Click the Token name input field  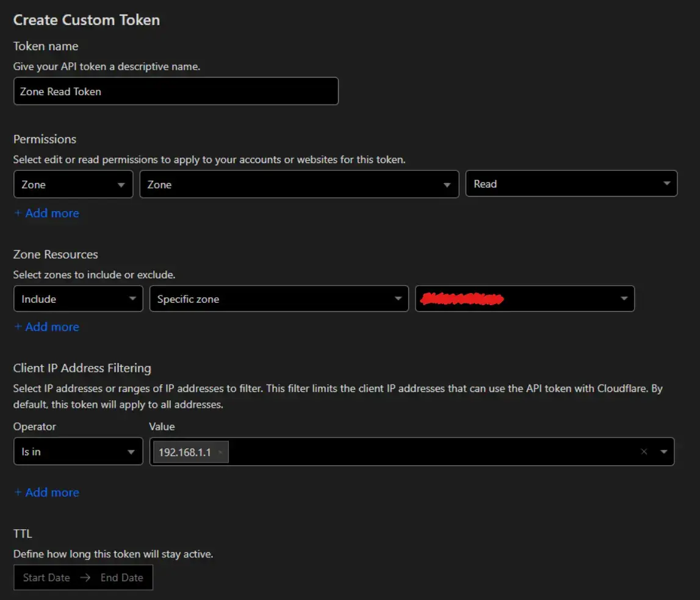(176, 91)
